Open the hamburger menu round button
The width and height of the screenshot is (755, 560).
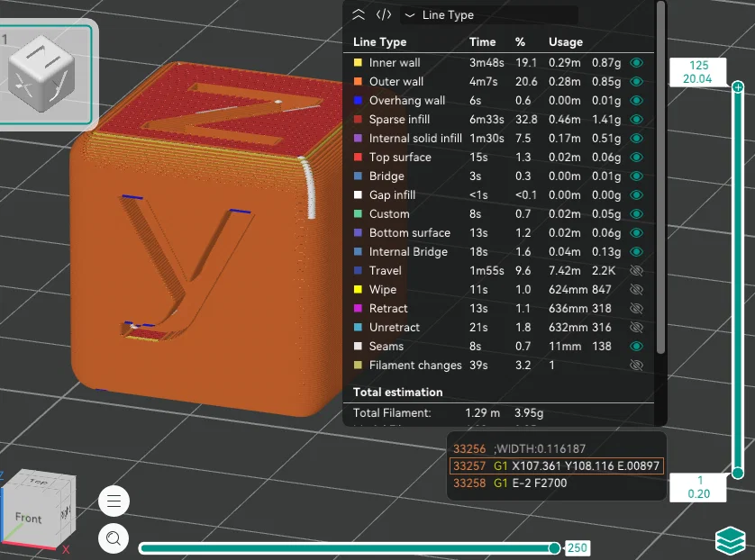(x=114, y=501)
